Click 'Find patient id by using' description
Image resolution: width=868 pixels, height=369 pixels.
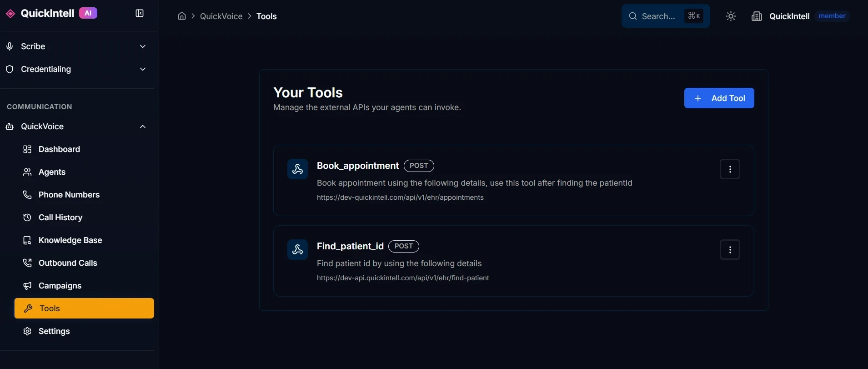(x=399, y=263)
